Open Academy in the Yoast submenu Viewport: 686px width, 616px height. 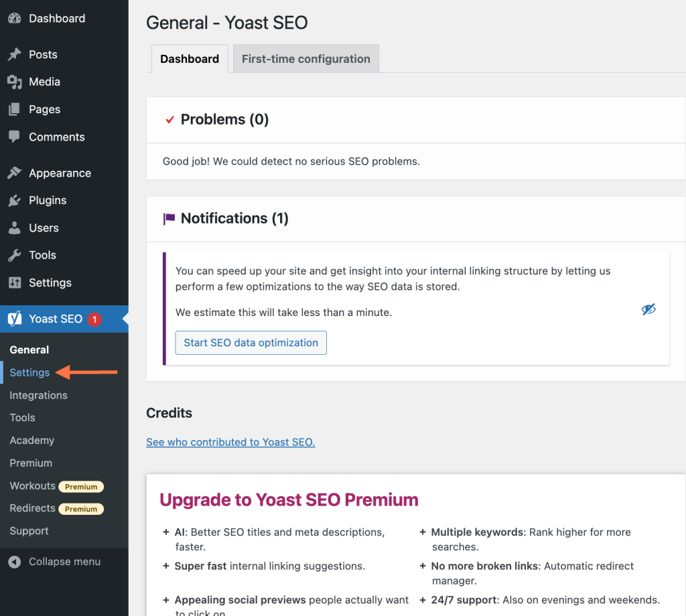pos(32,441)
